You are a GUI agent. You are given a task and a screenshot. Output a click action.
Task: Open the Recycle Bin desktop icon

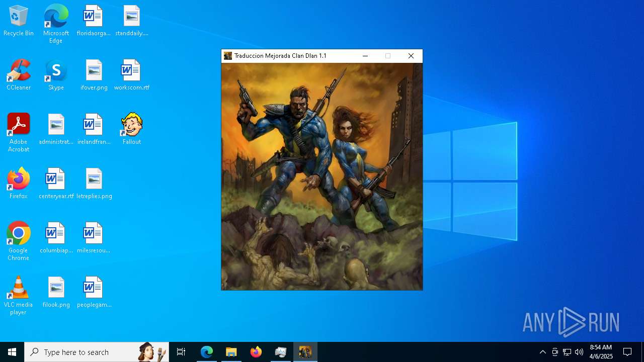pyautogui.click(x=19, y=21)
